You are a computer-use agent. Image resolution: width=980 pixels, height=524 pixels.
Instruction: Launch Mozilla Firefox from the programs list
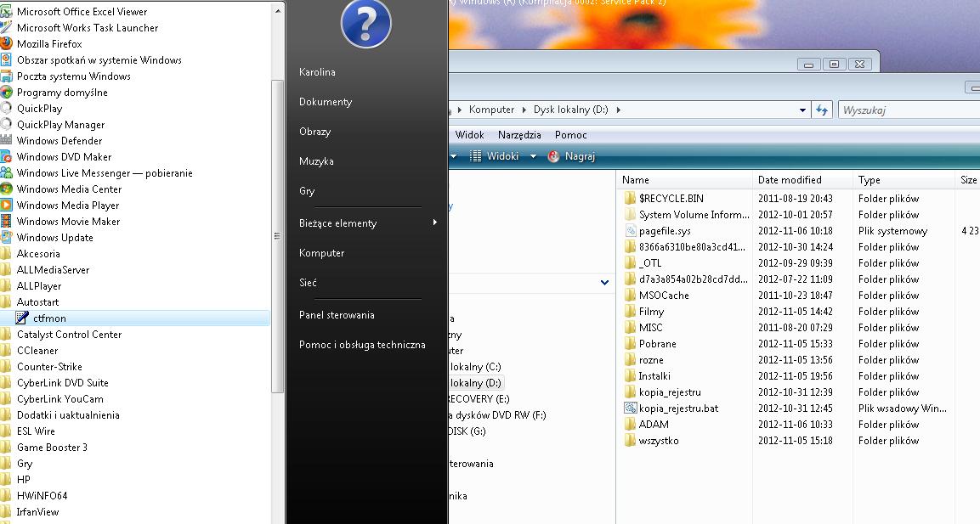click(49, 43)
